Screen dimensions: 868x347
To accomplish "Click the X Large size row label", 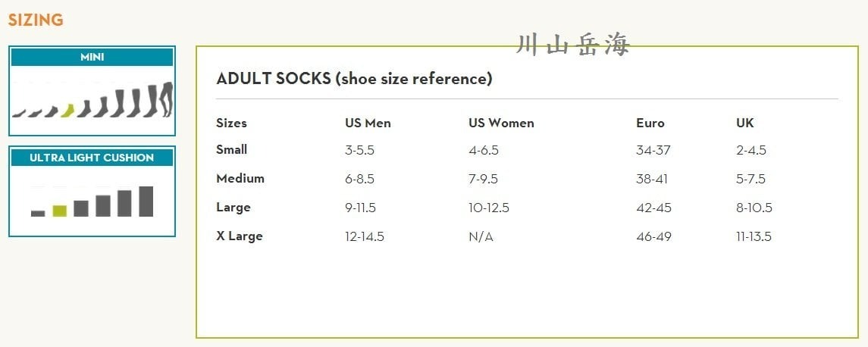I will coord(239,236).
